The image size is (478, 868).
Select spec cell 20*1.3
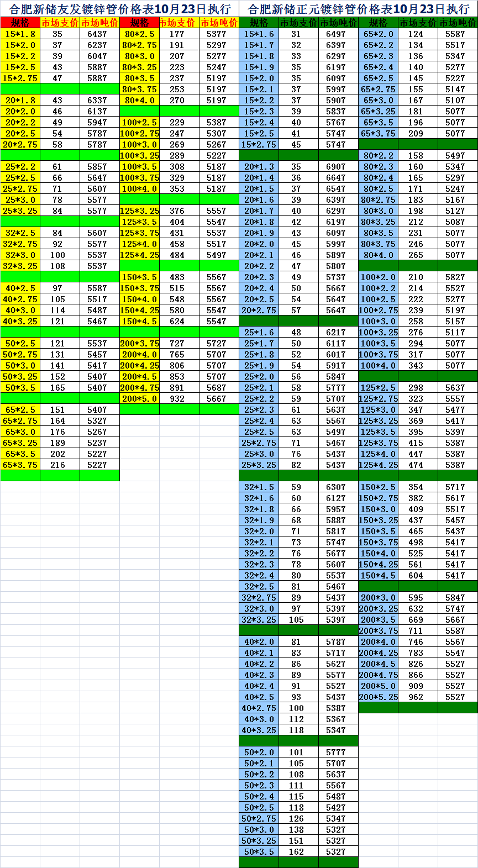click(x=259, y=166)
